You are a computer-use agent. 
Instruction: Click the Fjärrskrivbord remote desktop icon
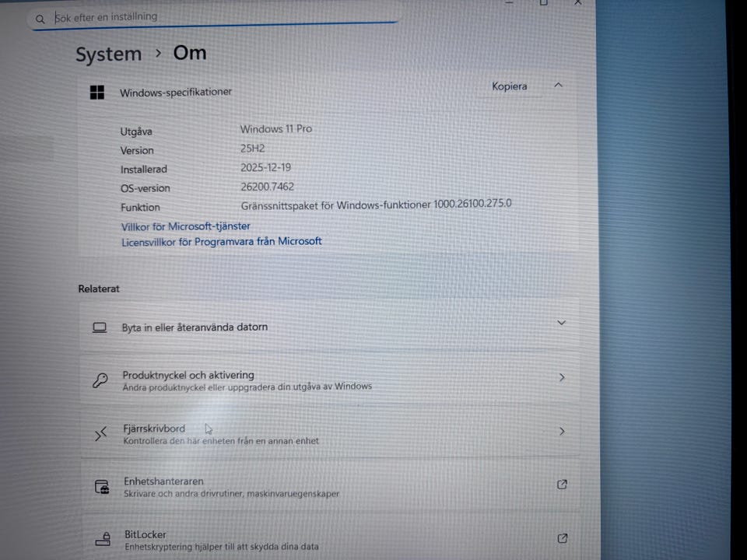100,434
